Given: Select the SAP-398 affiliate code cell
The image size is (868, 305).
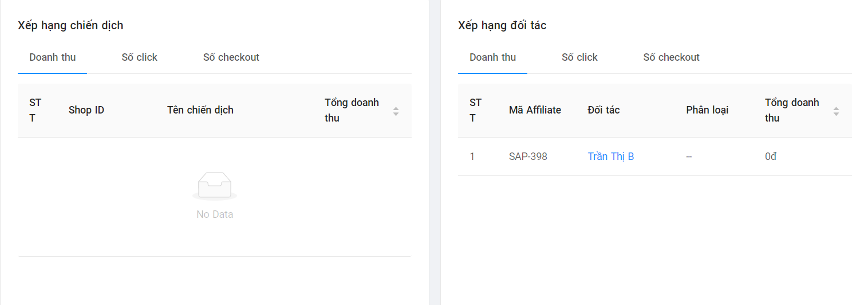Looking at the screenshot, I should [528, 157].
